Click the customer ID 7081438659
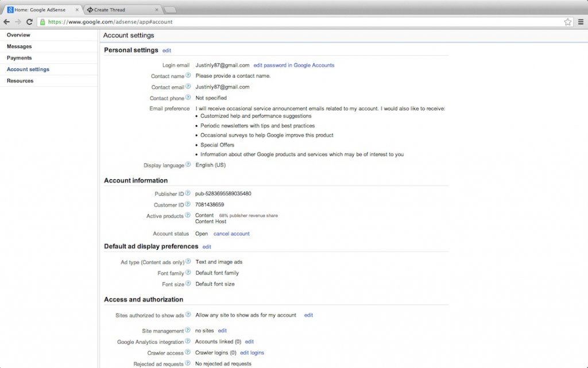The image size is (588, 368). tap(210, 204)
